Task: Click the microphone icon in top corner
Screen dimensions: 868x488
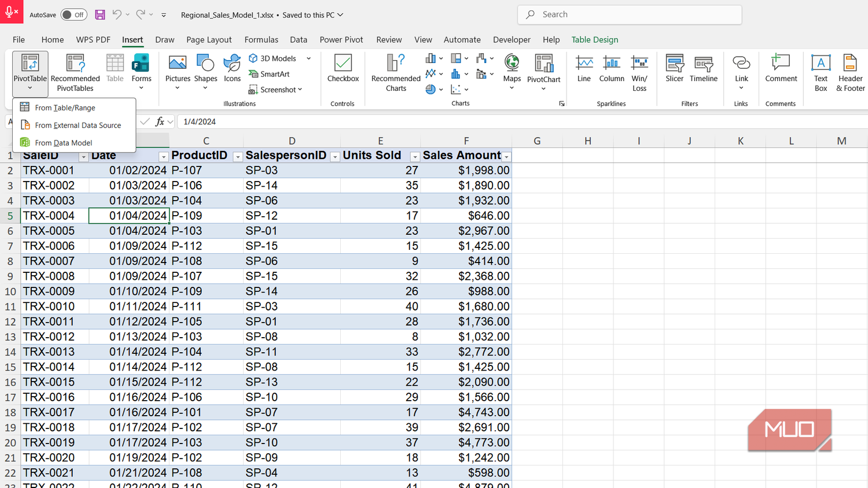Action: point(12,12)
